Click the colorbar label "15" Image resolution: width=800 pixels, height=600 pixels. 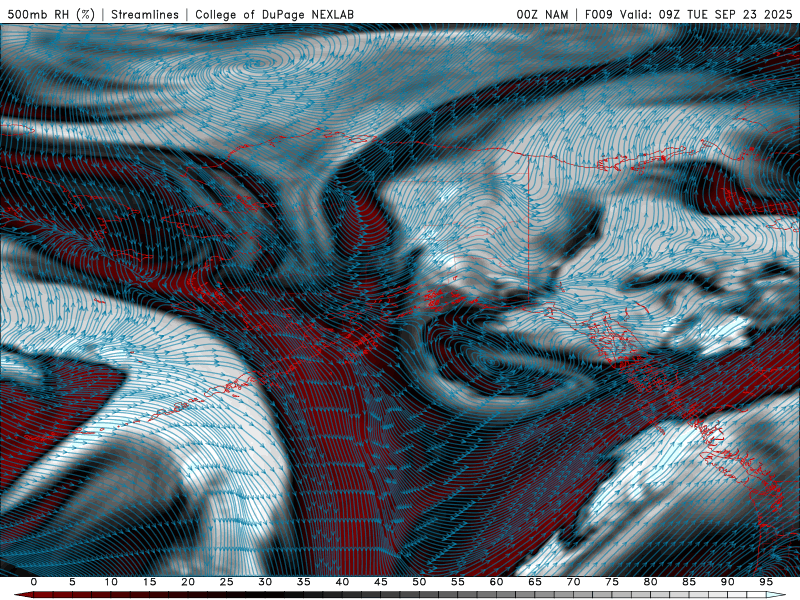click(x=149, y=582)
